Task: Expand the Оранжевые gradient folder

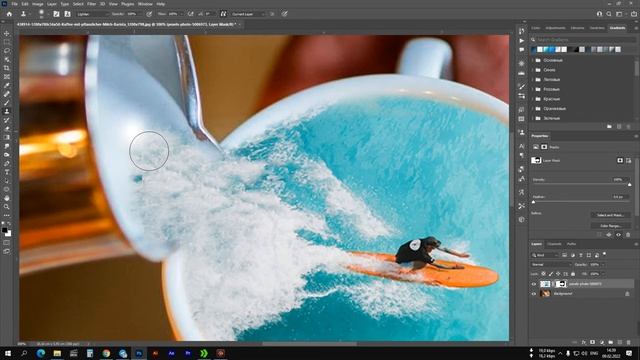Action: (x=533, y=109)
